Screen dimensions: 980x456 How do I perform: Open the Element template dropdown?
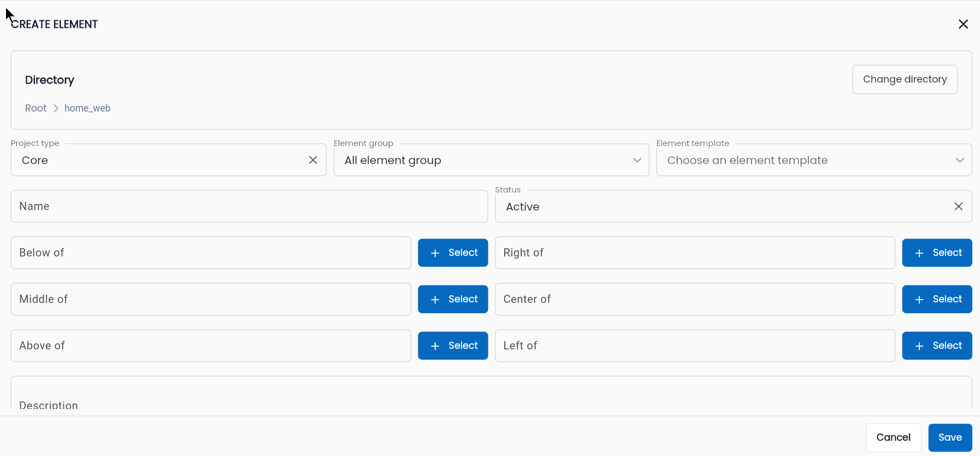(x=814, y=160)
